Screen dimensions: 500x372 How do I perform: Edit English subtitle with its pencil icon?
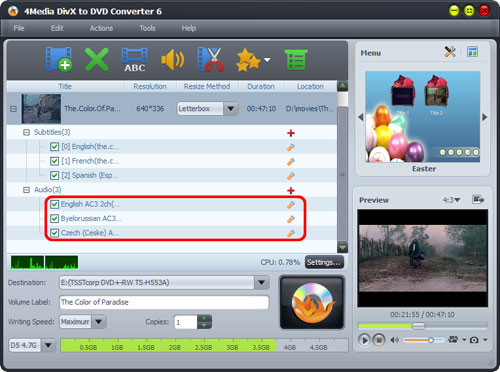coord(291,147)
